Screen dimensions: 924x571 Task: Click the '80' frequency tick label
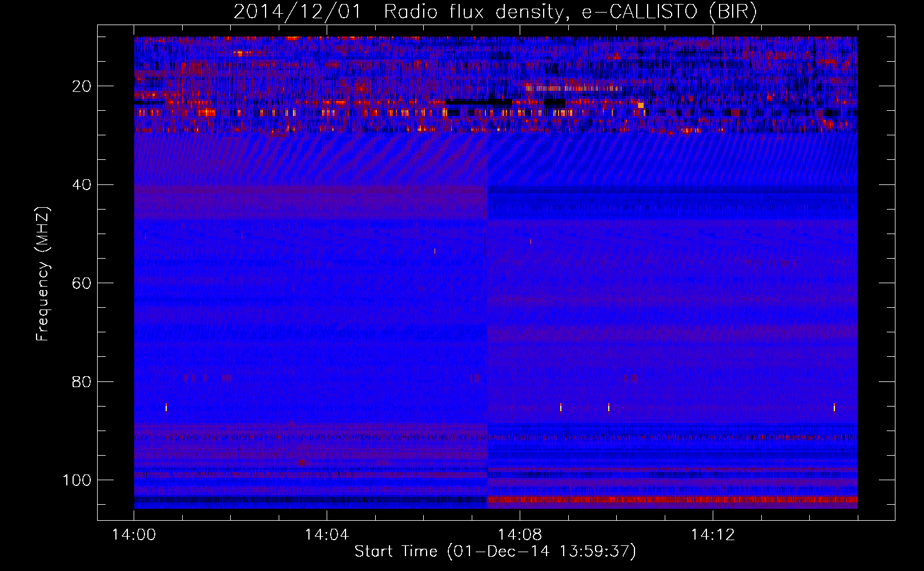coord(82,381)
